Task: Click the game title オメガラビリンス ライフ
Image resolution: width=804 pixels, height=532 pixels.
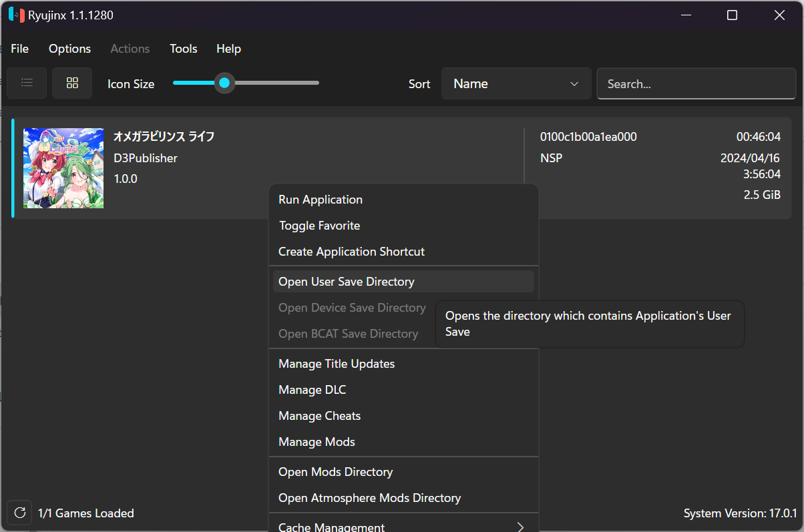Action: (x=164, y=137)
